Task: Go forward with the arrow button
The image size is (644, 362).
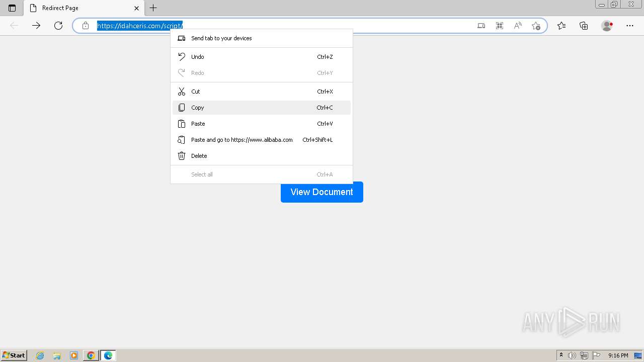Action: coord(36,26)
